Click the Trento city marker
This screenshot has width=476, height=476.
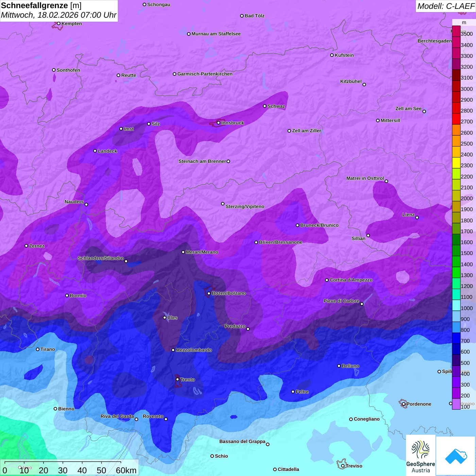click(177, 379)
